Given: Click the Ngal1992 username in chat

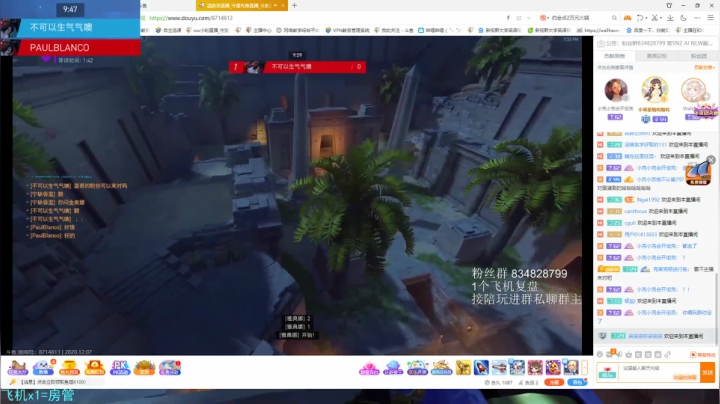Looking at the screenshot, I should (x=648, y=200).
